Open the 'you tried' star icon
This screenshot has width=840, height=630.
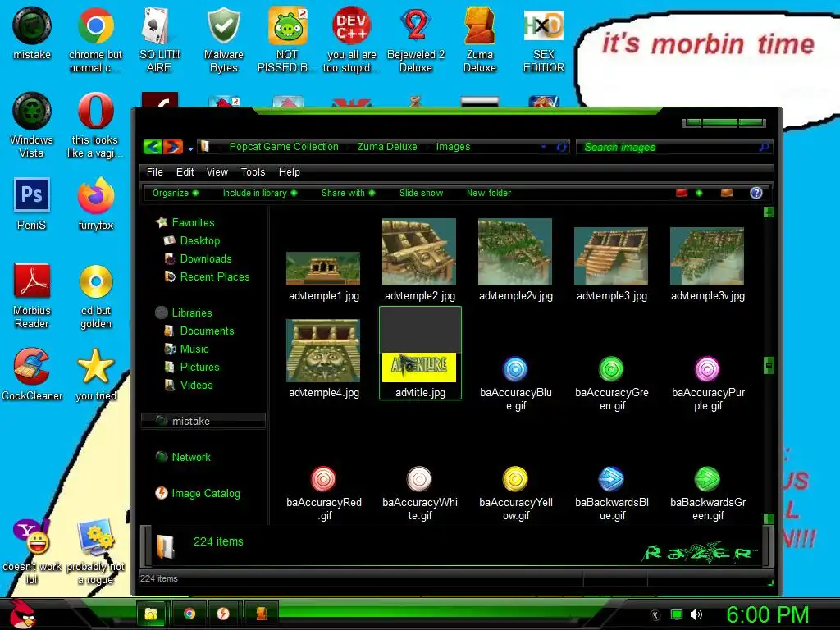[x=95, y=374]
